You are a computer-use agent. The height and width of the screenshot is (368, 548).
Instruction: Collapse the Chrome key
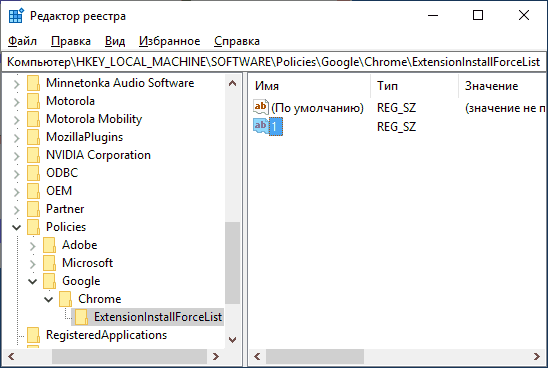coord(49,300)
